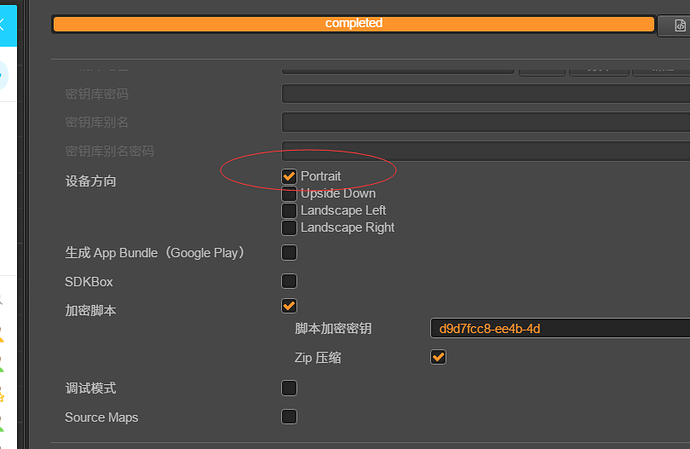Image resolution: width=690 pixels, height=449 pixels.
Task: Uncheck the Portrait orientation checkbox
Action: coord(289,176)
